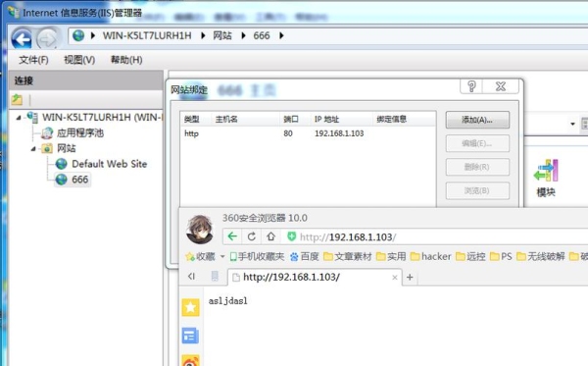Viewport: 588px width, 366px height.
Task: Click the 添加(A)... button
Action: point(477,120)
